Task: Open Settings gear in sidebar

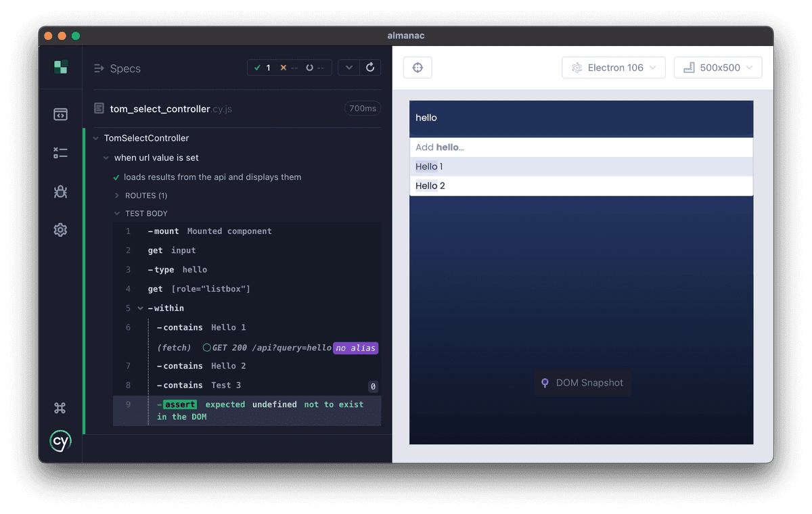Action: click(60, 230)
